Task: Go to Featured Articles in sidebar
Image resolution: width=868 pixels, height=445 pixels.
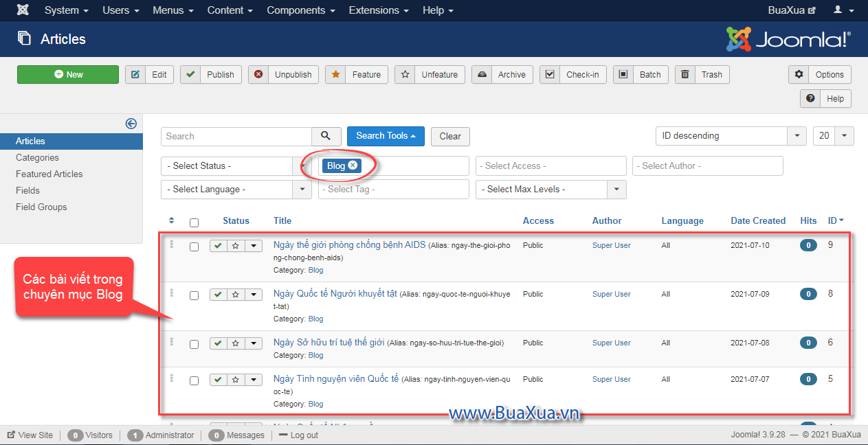Action: (x=49, y=174)
